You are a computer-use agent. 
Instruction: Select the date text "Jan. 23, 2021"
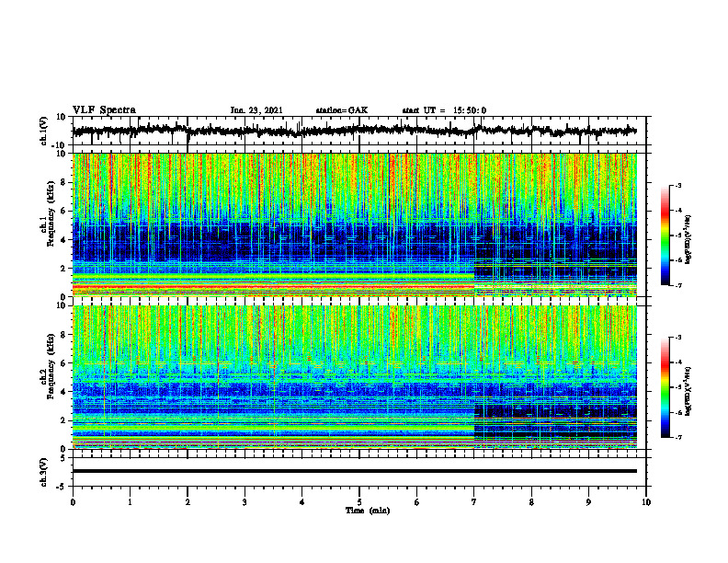[256, 110]
